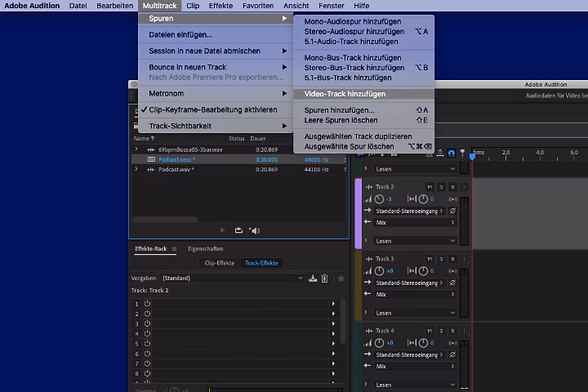Click marker pin icon above timeline
The height and width of the screenshot is (392, 588).
(462, 153)
